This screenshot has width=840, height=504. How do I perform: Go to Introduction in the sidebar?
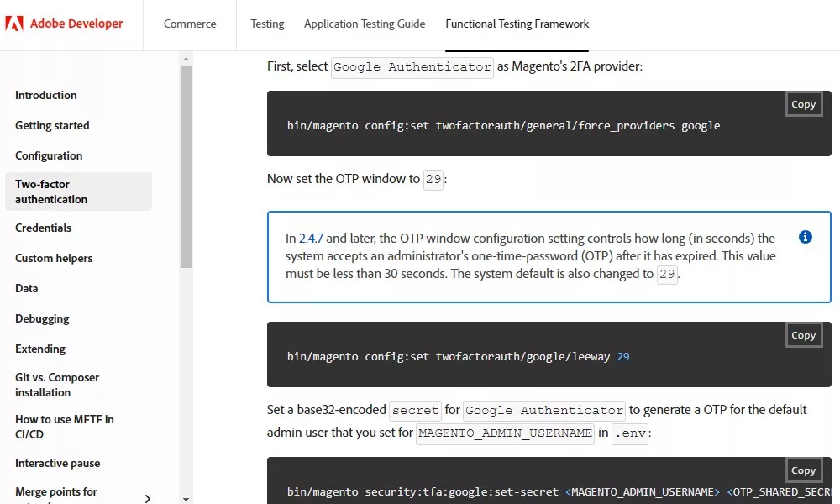46,95
